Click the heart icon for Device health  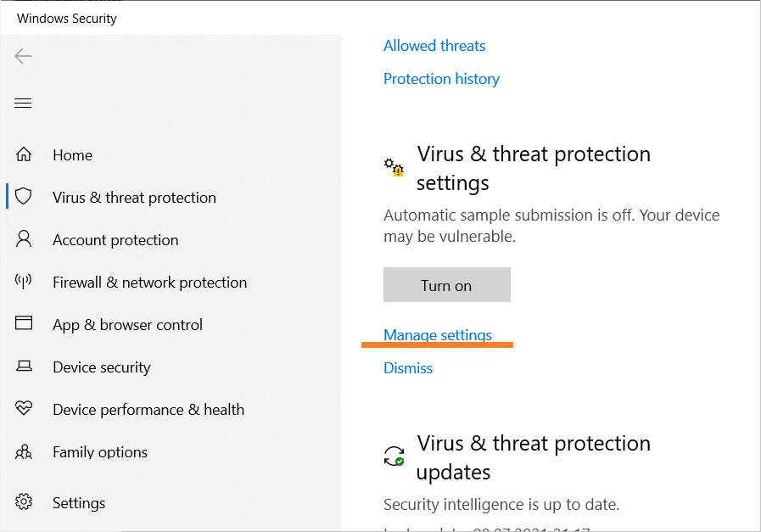pos(23,408)
